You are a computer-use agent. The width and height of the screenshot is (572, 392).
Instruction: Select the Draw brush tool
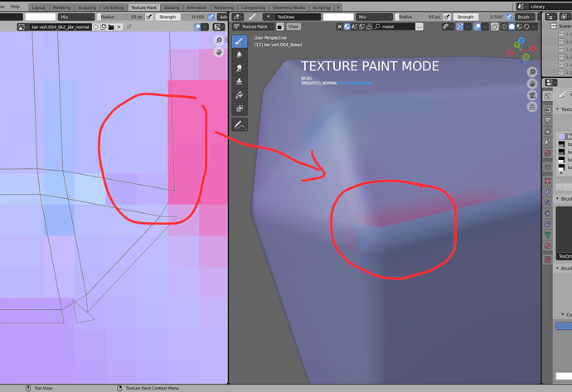[x=240, y=41]
